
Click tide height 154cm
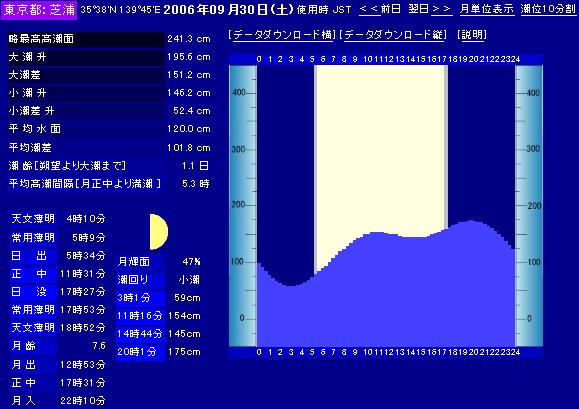[x=184, y=316]
